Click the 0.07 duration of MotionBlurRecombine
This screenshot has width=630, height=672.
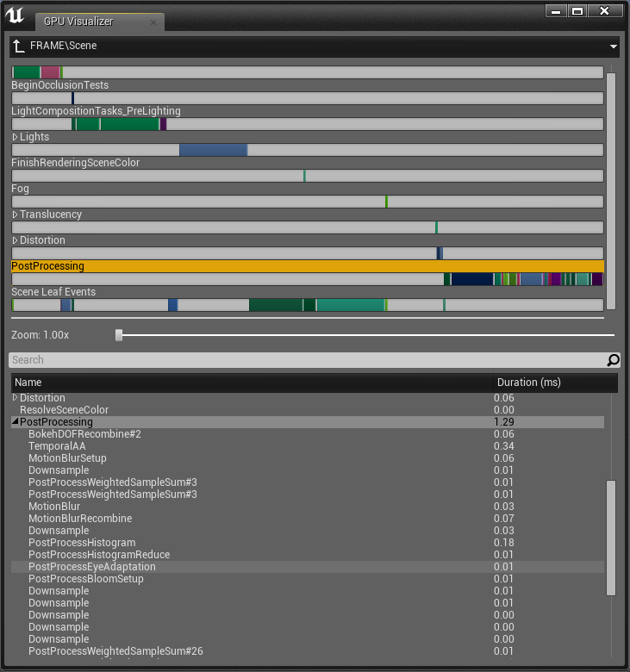coord(504,519)
